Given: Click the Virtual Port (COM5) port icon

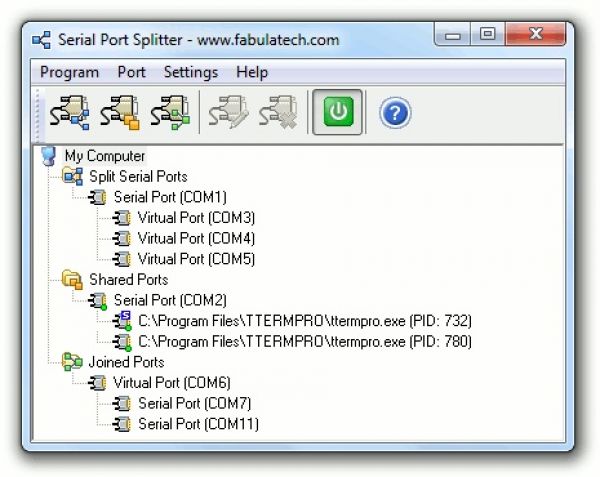Looking at the screenshot, I should [x=122, y=259].
